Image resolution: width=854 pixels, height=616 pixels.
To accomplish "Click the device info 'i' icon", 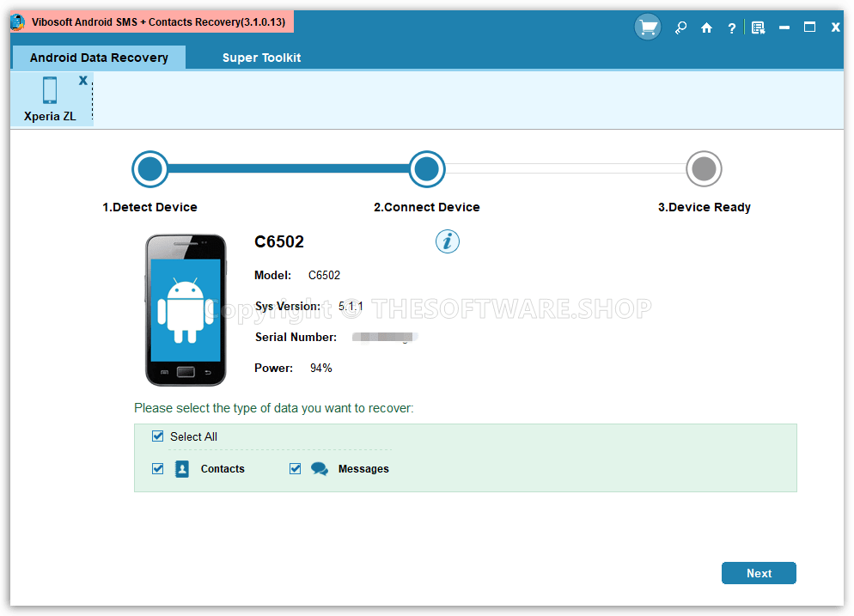I will [x=447, y=241].
